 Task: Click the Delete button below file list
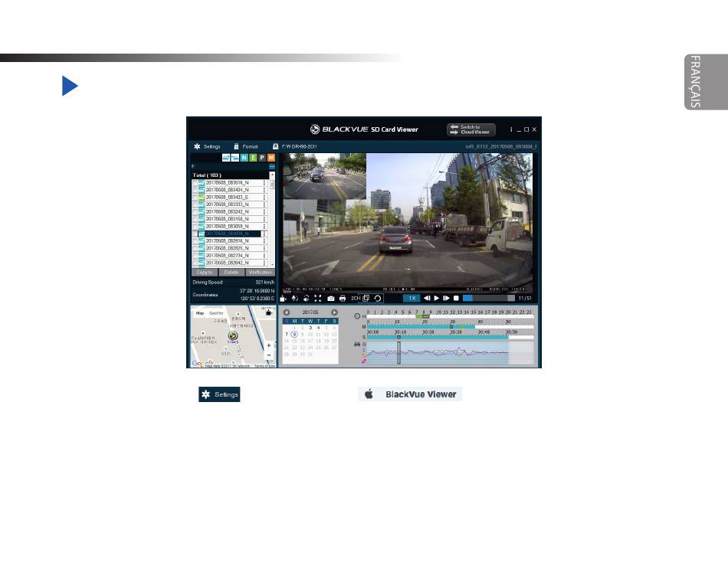(231, 272)
